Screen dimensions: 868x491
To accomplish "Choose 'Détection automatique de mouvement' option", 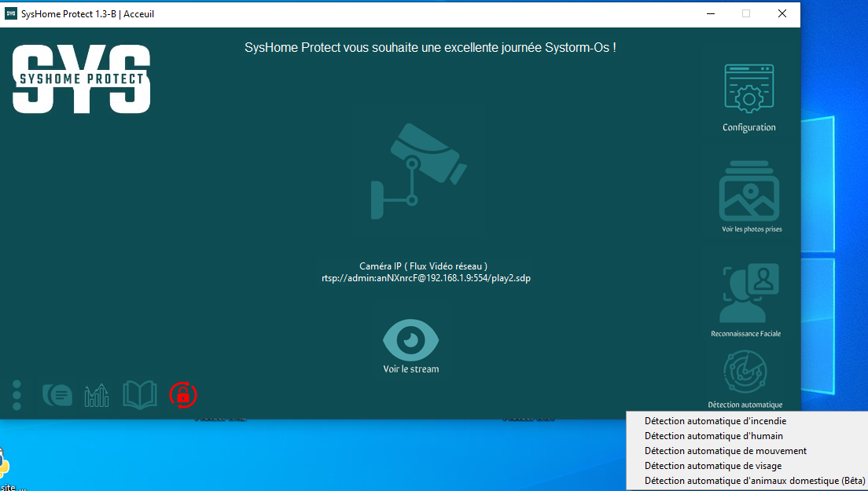I will (x=725, y=451).
